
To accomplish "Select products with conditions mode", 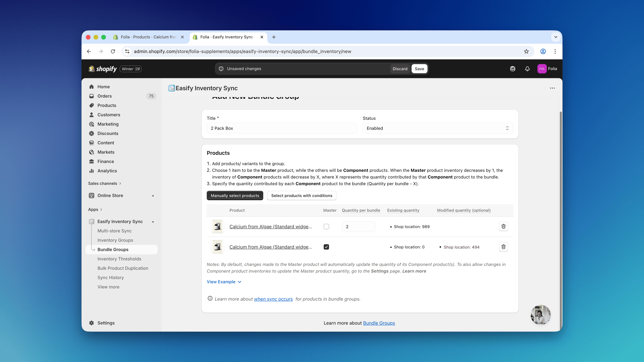I will point(301,196).
